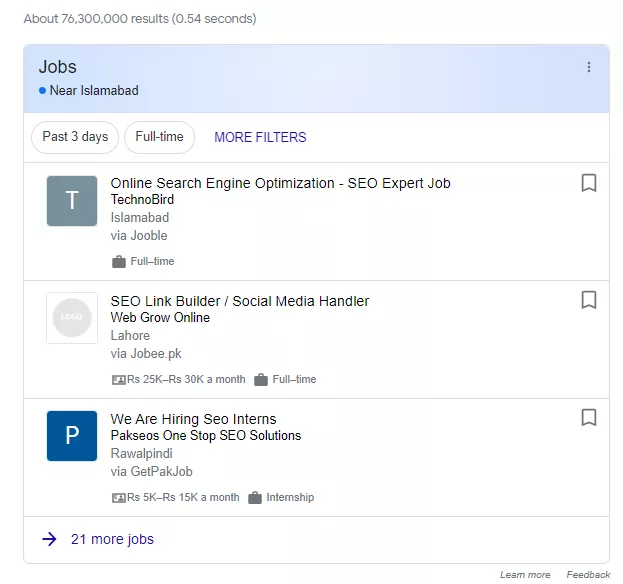Click the briefcase icon next to Internship
623x584 pixels.
[255, 498]
